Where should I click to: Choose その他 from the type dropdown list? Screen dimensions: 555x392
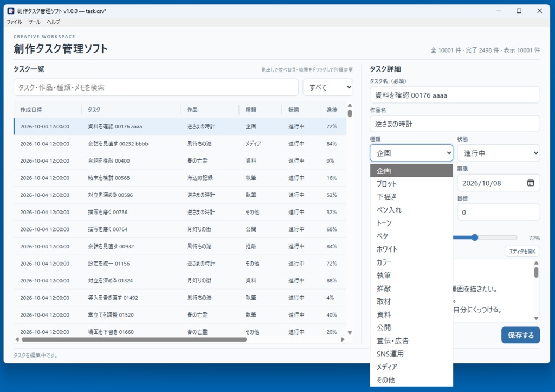click(x=411, y=380)
